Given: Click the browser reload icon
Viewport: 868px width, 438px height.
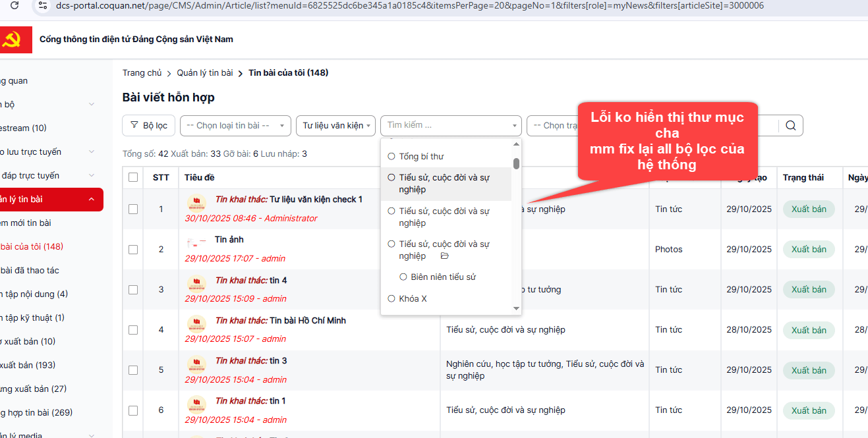Looking at the screenshot, I should pos(14,5).
